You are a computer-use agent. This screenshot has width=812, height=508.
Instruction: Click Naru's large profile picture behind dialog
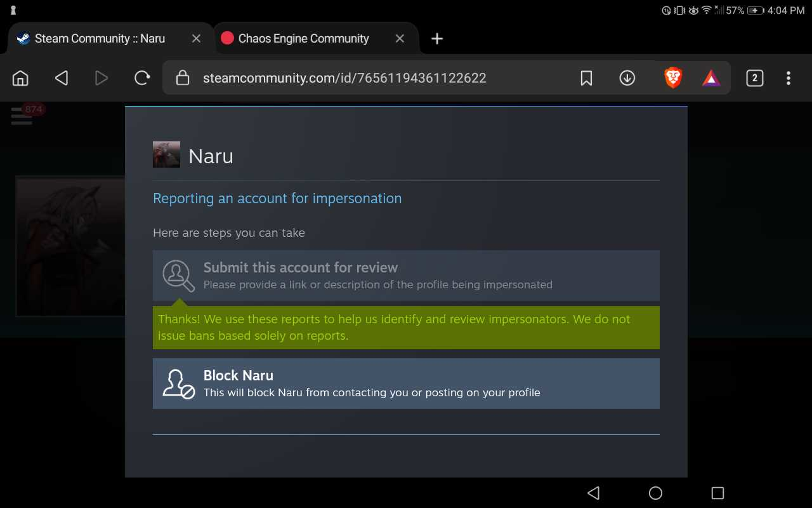pos(70,246)
